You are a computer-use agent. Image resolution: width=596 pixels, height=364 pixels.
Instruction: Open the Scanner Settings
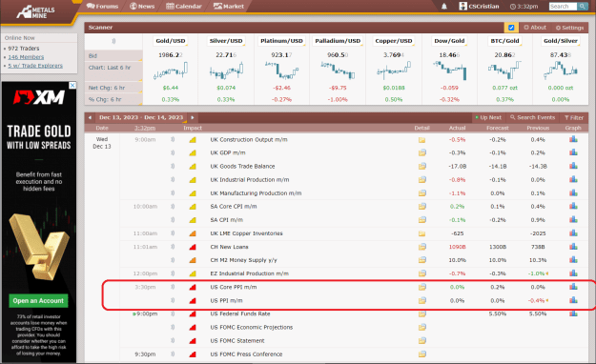pyautogui.click(x=569, y=28)
